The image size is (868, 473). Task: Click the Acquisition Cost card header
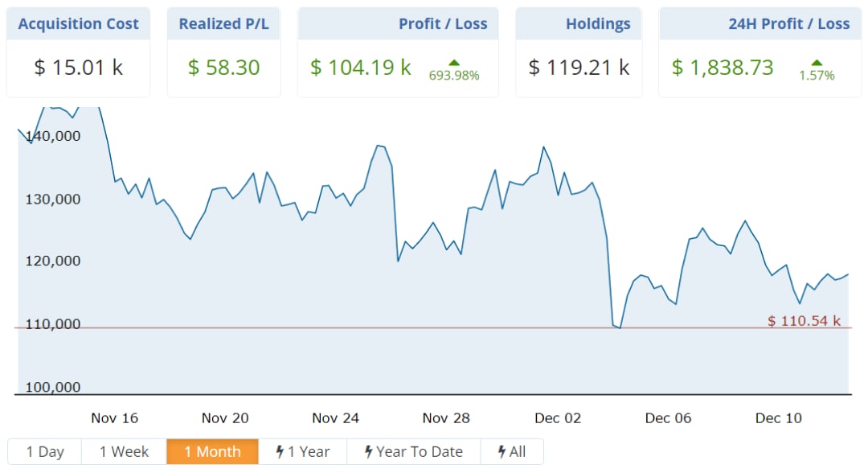[78, 24]
